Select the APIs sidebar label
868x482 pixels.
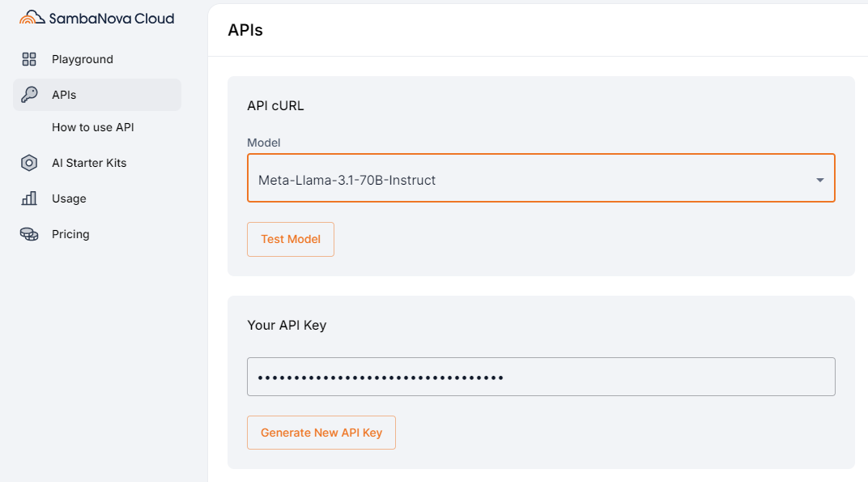[64, 95]
